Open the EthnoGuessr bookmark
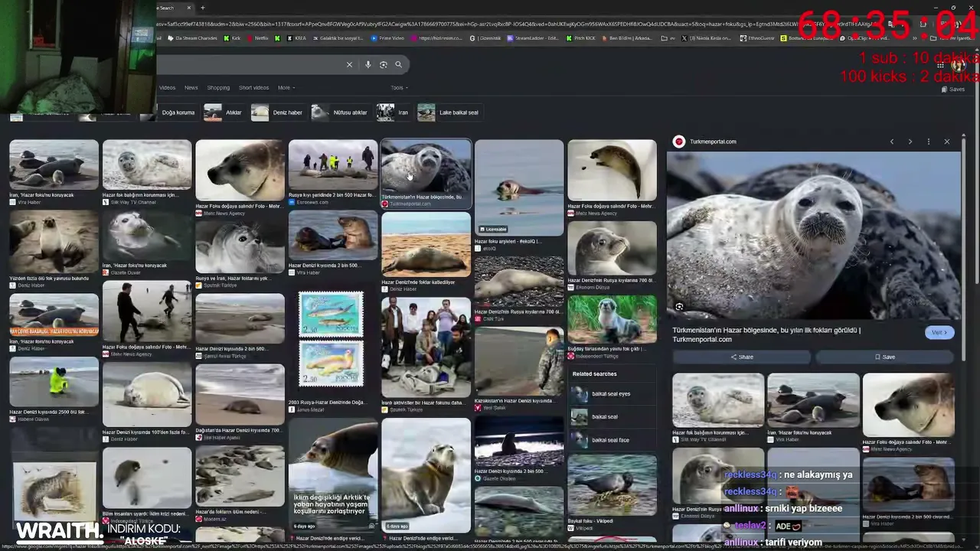 pos(757,38)
